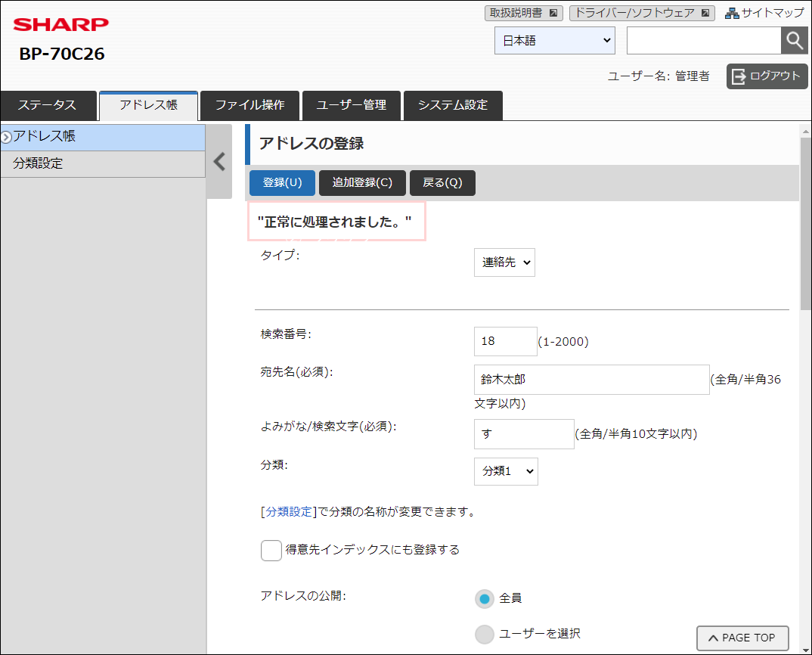Follow the 分類設定 hyperlink in the text
Screen dimensions: 812x655
[x=289, y=512]
